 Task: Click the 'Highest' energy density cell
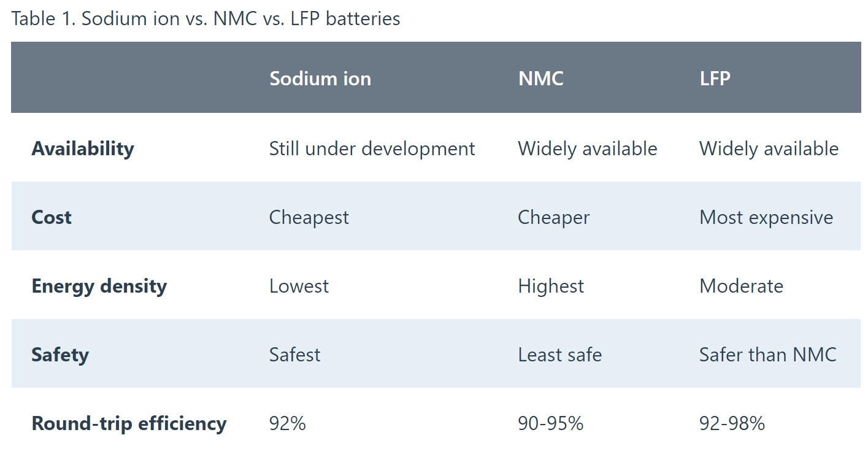click(551, 286)
